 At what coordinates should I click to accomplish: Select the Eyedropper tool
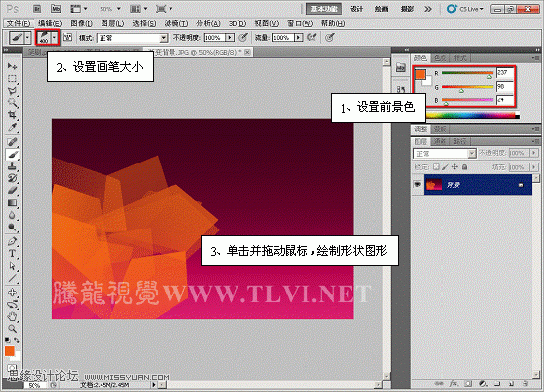click(x=12, y=127)
